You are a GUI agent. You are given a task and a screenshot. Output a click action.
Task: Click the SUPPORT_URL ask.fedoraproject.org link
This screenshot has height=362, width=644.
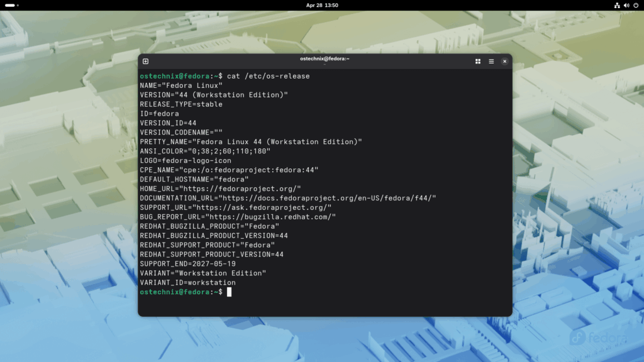[262, 207]
